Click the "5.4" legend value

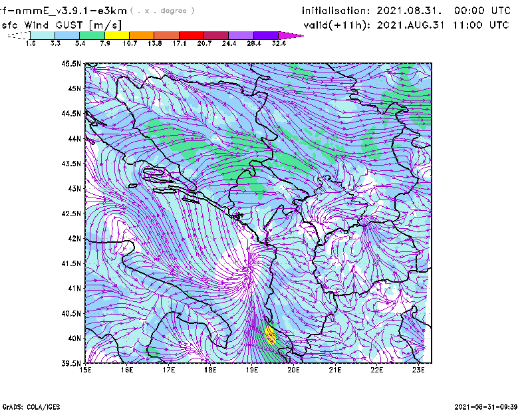click(x=80, y=43)
